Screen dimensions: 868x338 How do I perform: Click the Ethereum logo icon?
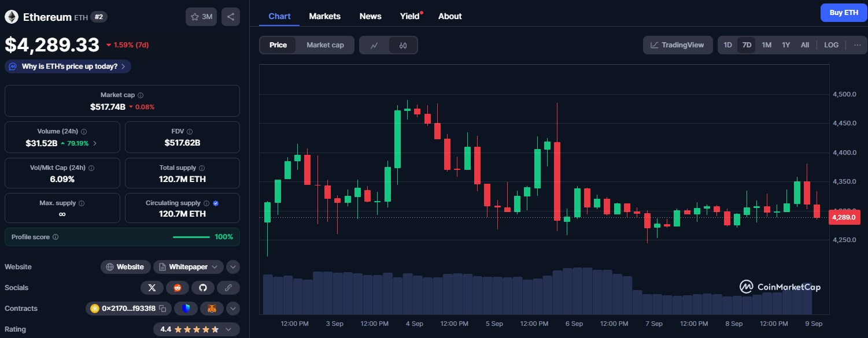(x=12, y=17)
